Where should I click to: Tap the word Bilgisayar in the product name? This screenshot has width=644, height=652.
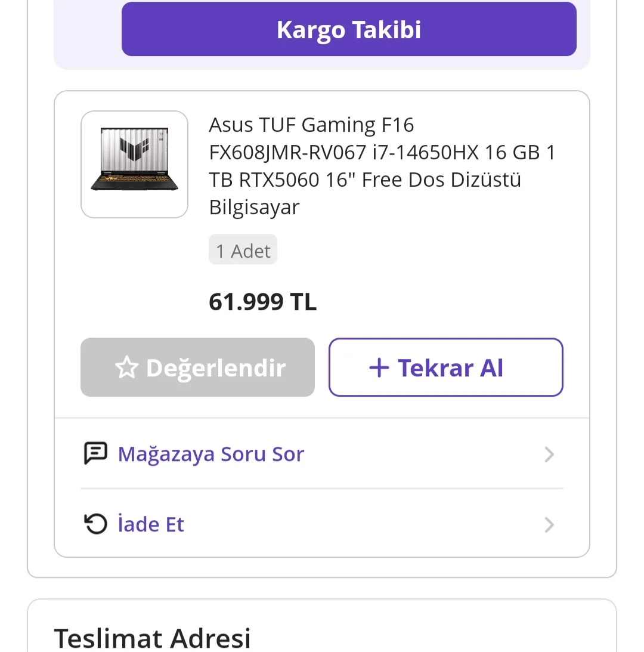(x=254, y=208)
